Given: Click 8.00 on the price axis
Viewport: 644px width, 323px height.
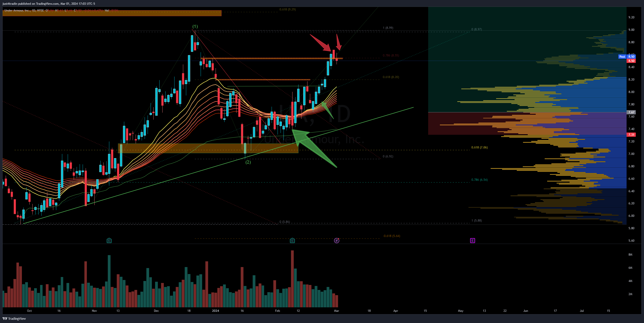Looking at the screenshot, I should click(x=631, y=92).
